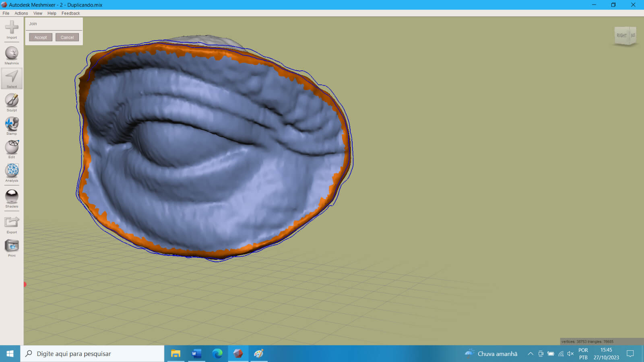644x362 pixels.
Task: Open the Feedback menu
Action: 71,13
